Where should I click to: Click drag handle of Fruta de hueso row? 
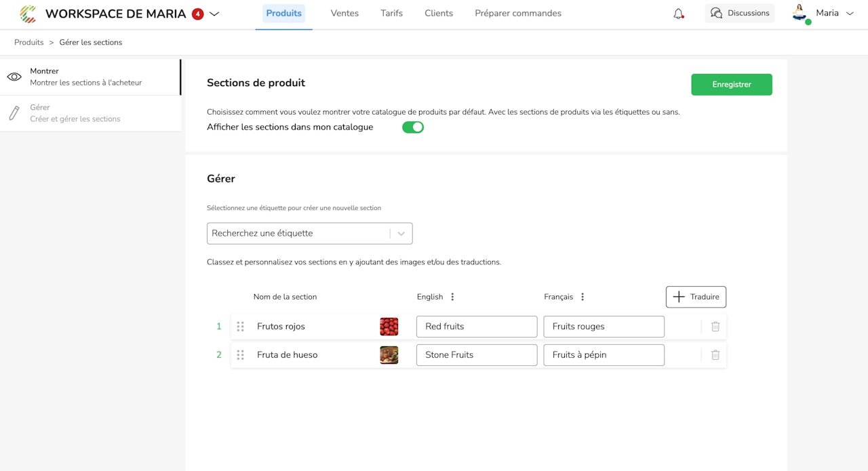click(x=240, y=355)
